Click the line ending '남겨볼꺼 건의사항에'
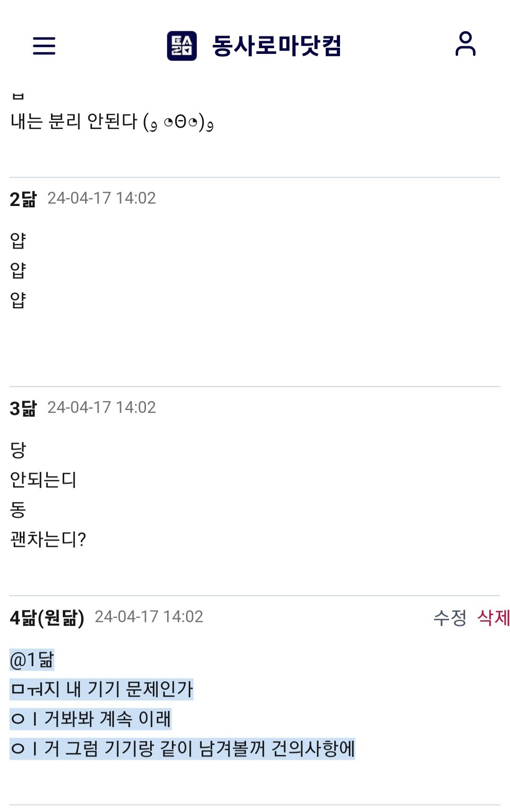 click(x=182, y=749)
